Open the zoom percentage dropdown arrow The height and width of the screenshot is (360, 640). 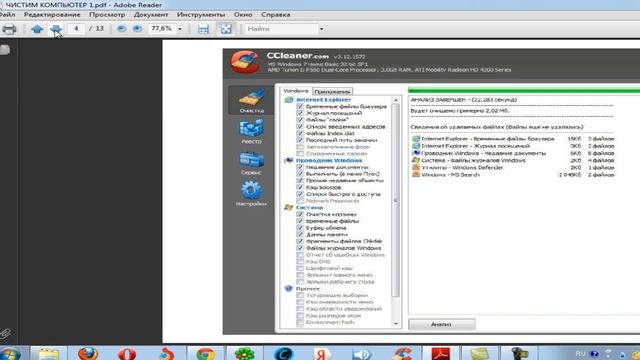(x=180, y=29)
